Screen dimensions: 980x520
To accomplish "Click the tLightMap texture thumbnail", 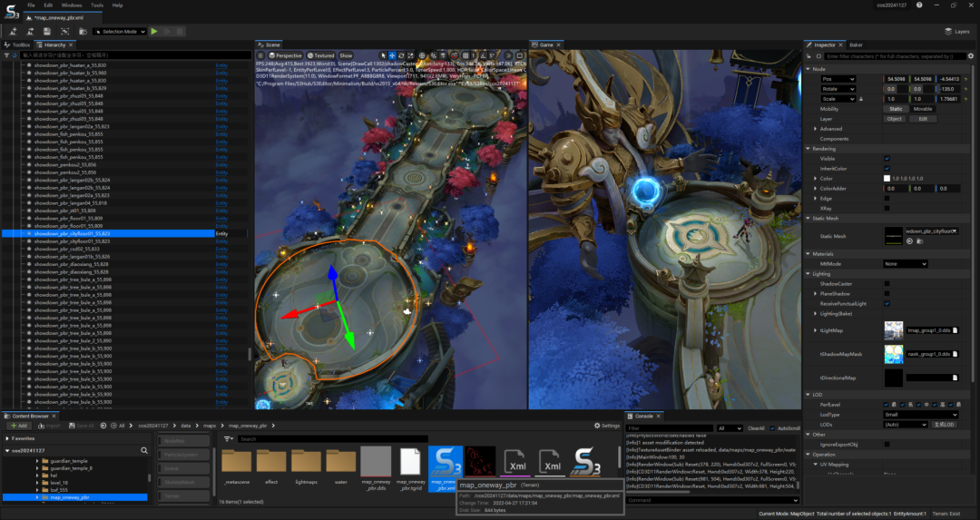I will (x=894, y=330).
